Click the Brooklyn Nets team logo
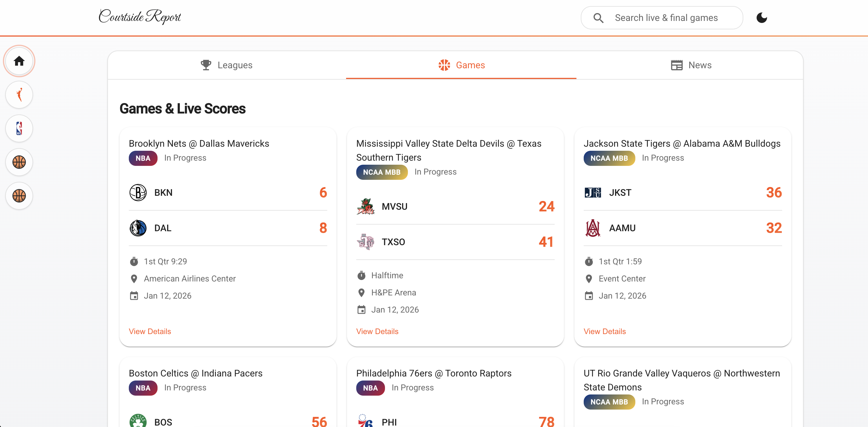 coord(138,193)
